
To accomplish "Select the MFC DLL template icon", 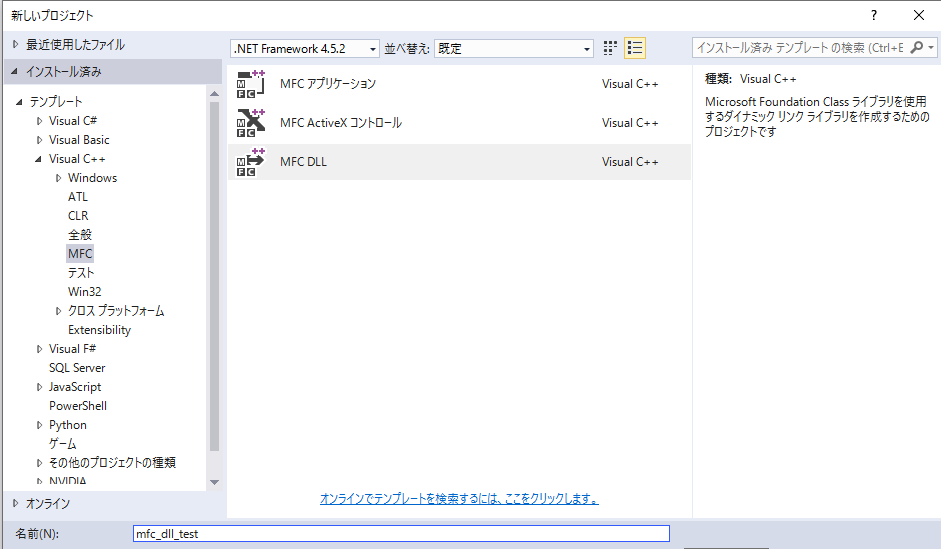I will click(x=250, y=162).
